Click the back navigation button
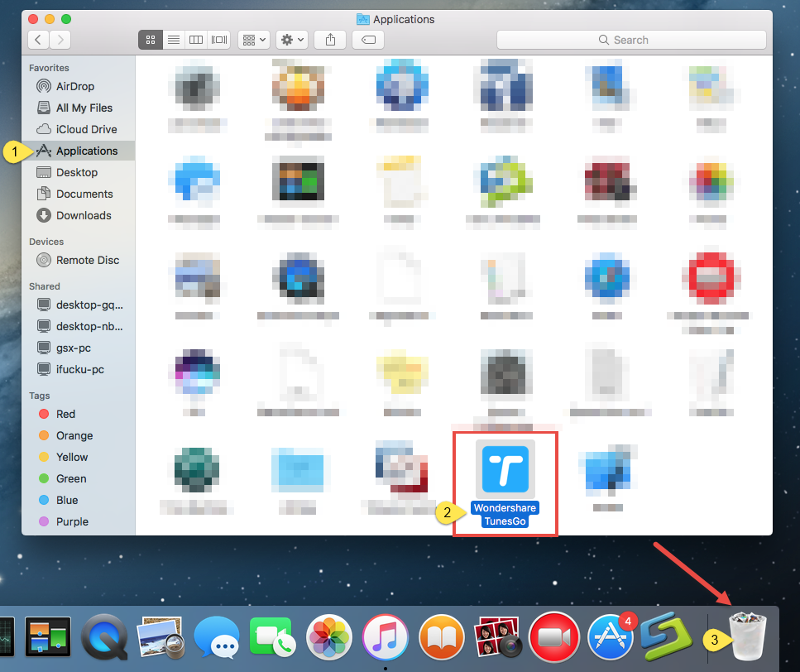The image size is (800, 672). coord(38,39)
